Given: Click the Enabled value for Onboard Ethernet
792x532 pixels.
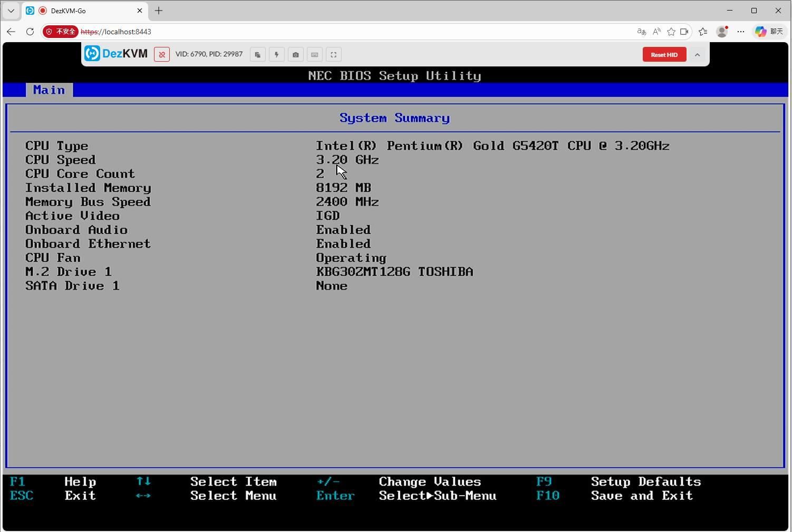Looking at the screenshot, I should tap(343, 244).
